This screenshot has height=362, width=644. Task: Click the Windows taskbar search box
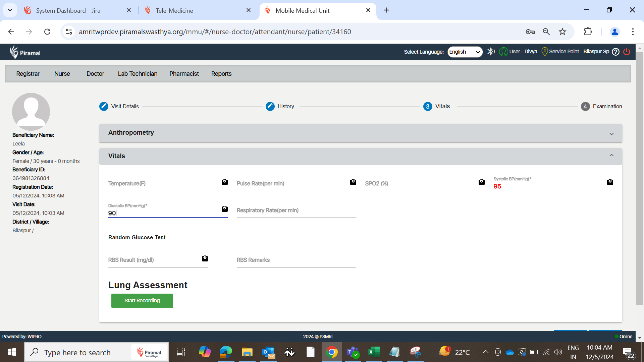97,352
